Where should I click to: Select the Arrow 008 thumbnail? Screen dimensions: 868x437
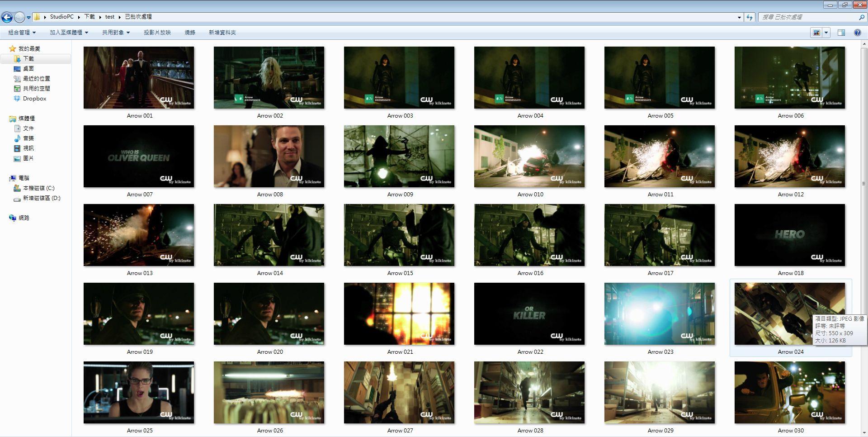tap(269, 156)
